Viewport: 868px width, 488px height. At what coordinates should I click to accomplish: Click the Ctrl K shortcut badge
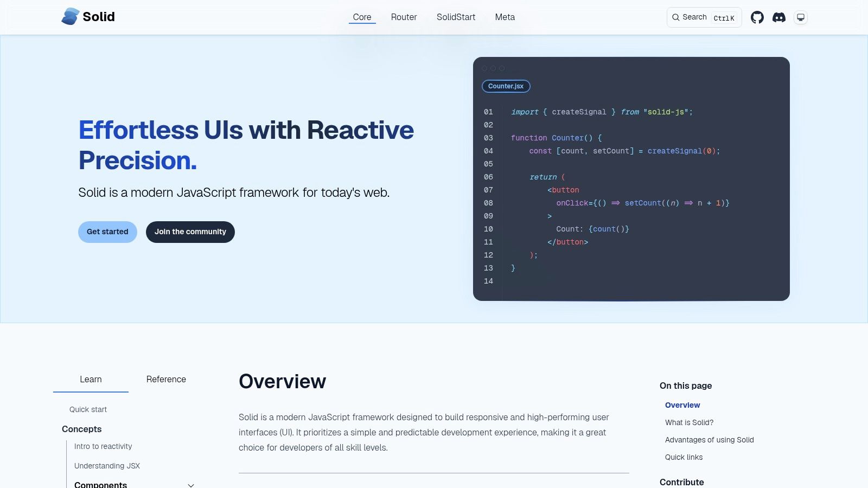724,18
